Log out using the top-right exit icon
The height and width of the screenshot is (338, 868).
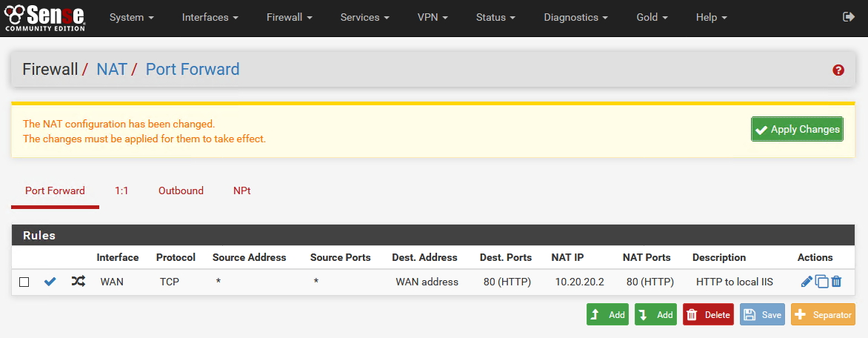(x=849, y=16)
